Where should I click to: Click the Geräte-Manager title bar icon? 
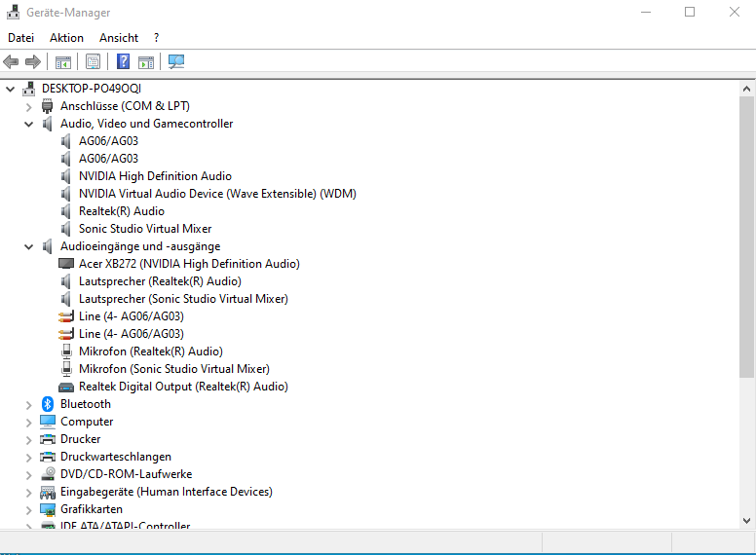[x=13, y=12]
